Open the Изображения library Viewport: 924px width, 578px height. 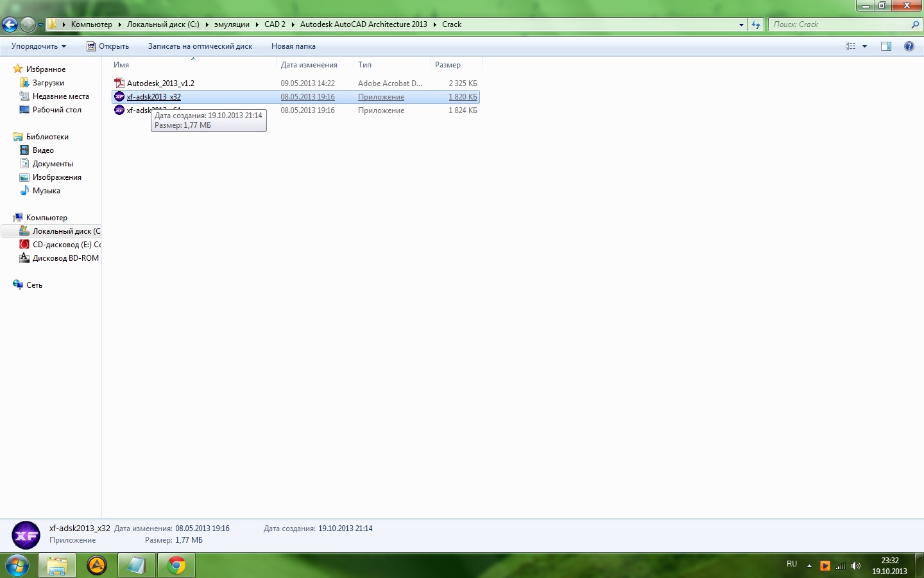pos(57,177)
